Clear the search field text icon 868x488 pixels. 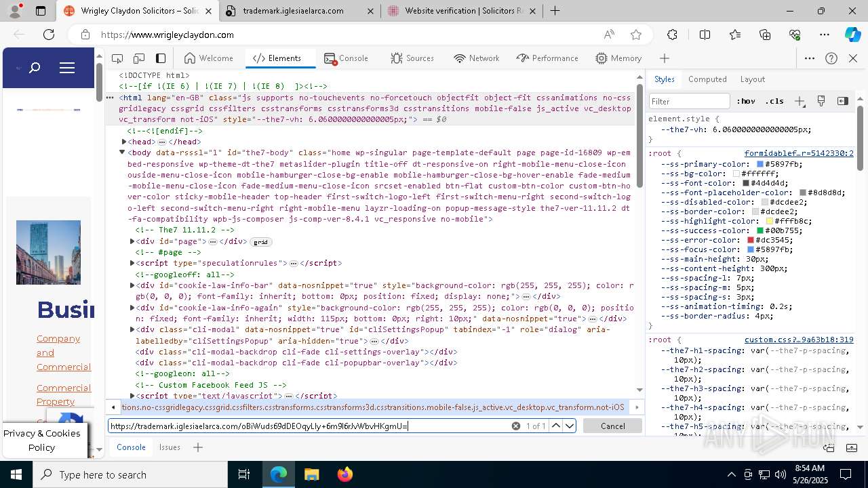[515, 426]
